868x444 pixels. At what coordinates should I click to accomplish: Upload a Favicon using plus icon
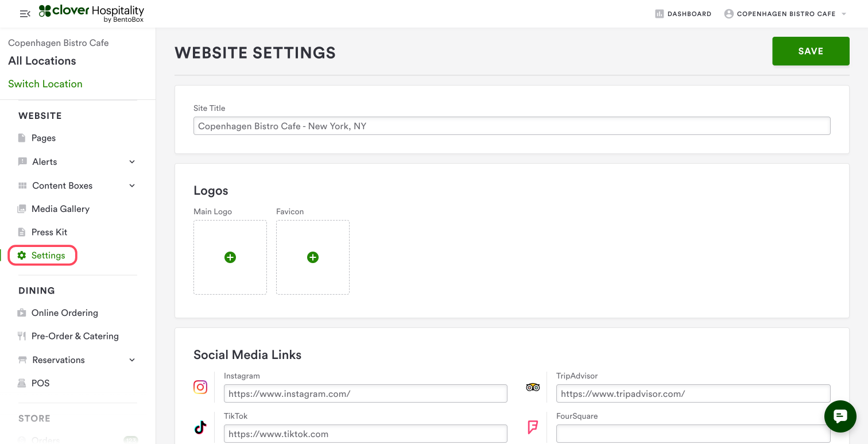[313, 257]
